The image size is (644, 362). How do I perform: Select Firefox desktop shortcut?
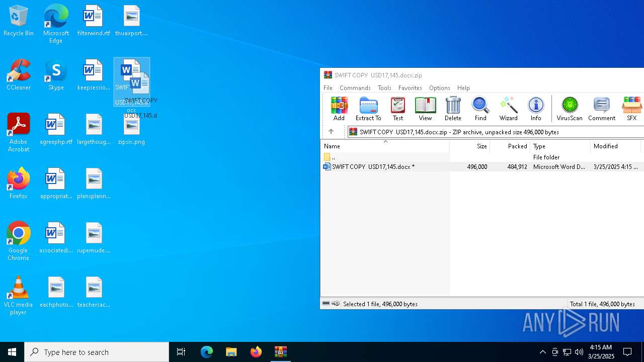pyautogui.click(x=19, y=184)
